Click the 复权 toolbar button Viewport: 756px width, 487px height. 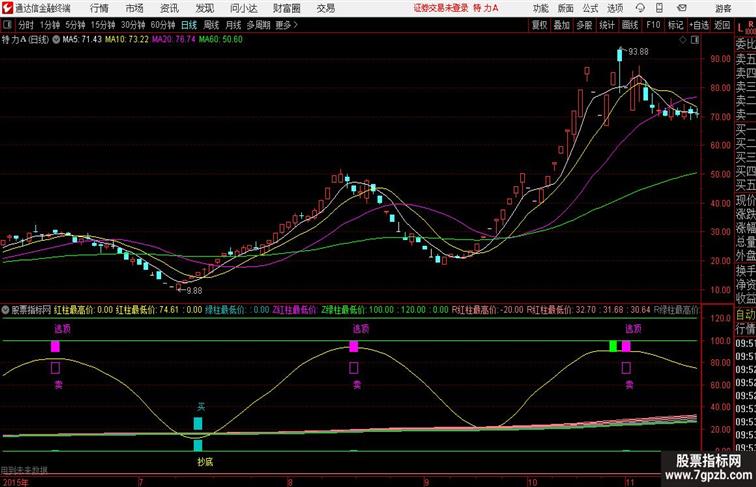pos(540,25)
